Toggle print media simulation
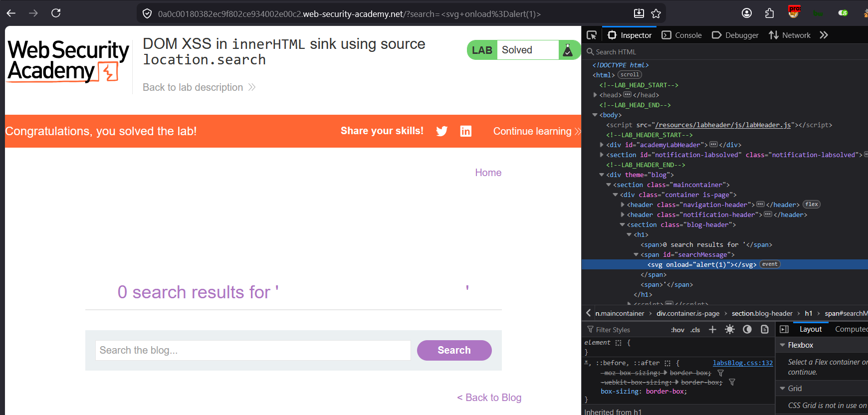This screenshot has height=415, width=868. coord(765,329)
